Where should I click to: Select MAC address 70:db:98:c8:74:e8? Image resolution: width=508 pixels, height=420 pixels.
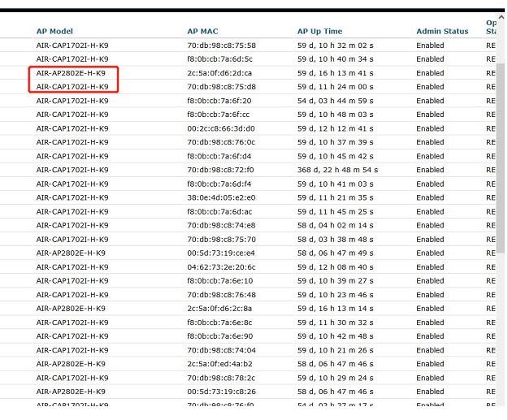(x=221, y=225)
